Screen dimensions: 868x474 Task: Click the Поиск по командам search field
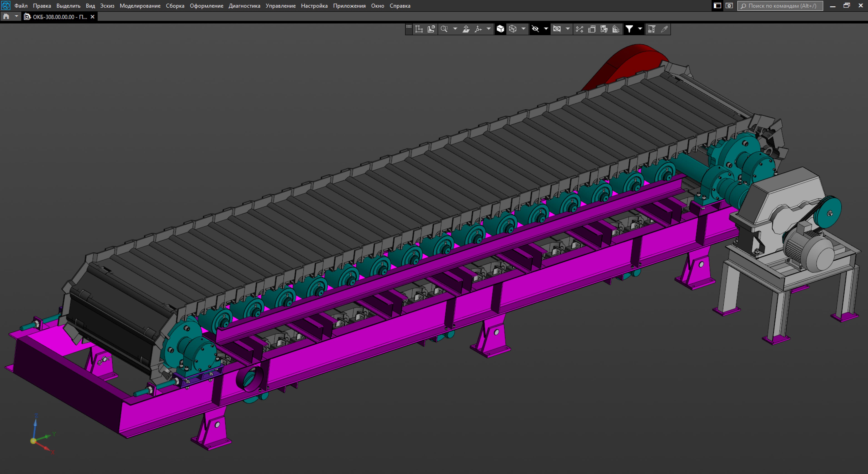tap(780, 6)
